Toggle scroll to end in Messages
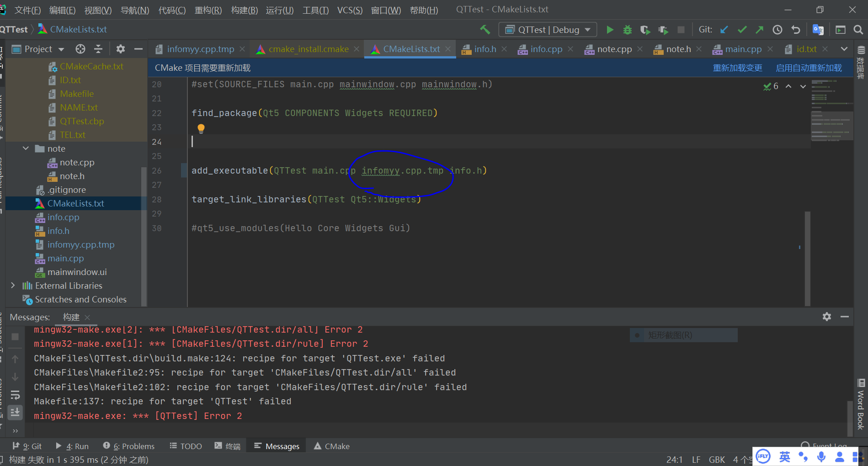This screenshot has width=868, height=466. (15, 412)
